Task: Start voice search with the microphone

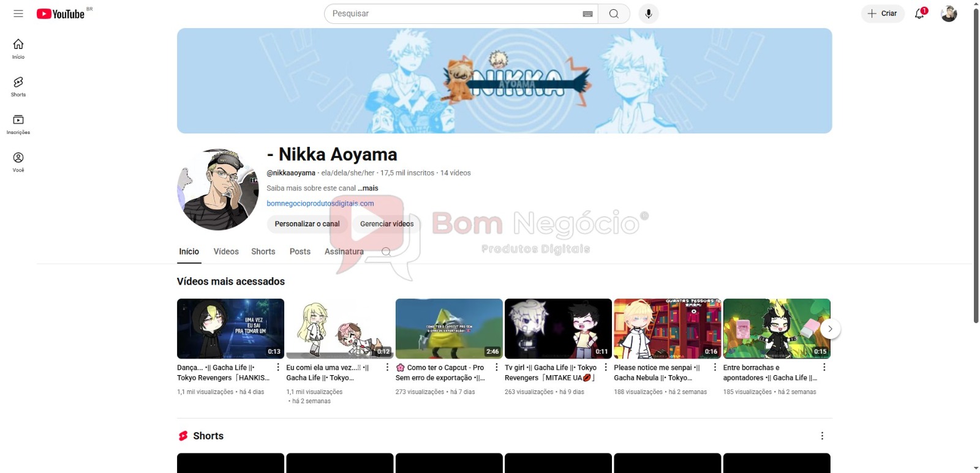Action: coord(649,13)
